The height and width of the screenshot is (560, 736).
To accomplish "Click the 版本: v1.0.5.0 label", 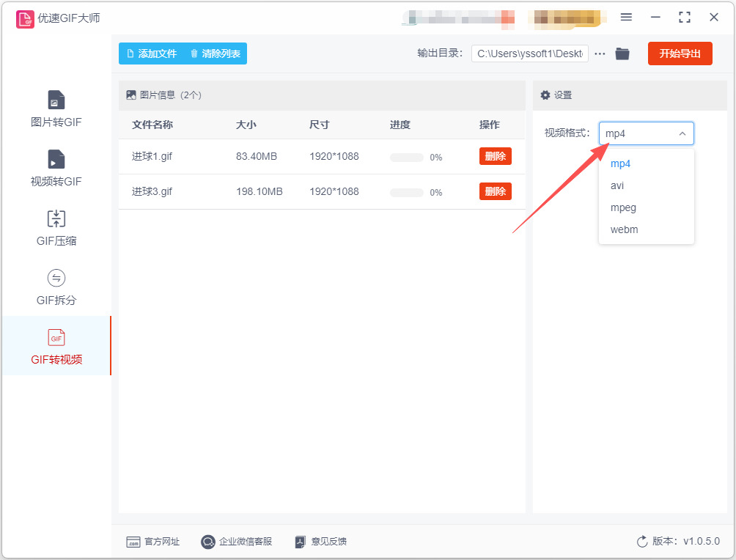I will coord(685,541).
